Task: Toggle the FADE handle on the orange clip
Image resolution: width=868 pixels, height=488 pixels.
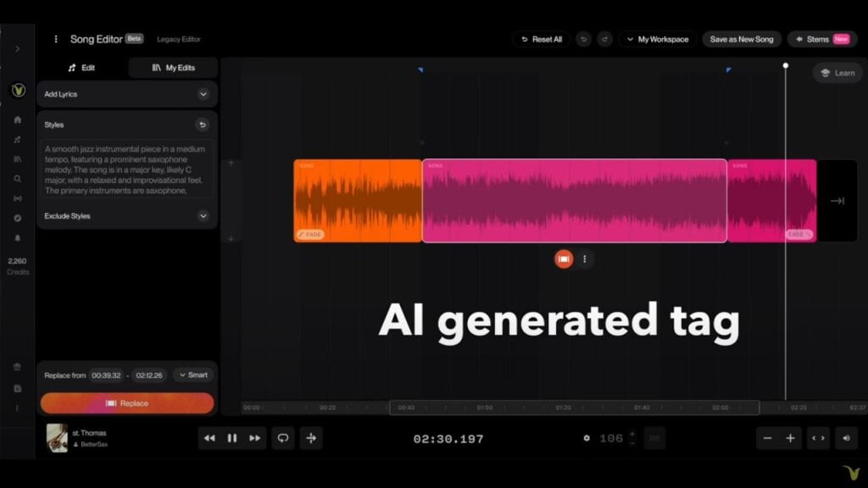Action: pyautogui.click(x=309, y=234)
